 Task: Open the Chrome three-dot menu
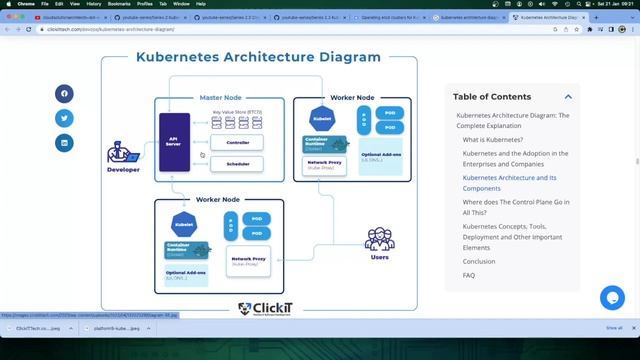pyautogui.click(x=633, y=29)
